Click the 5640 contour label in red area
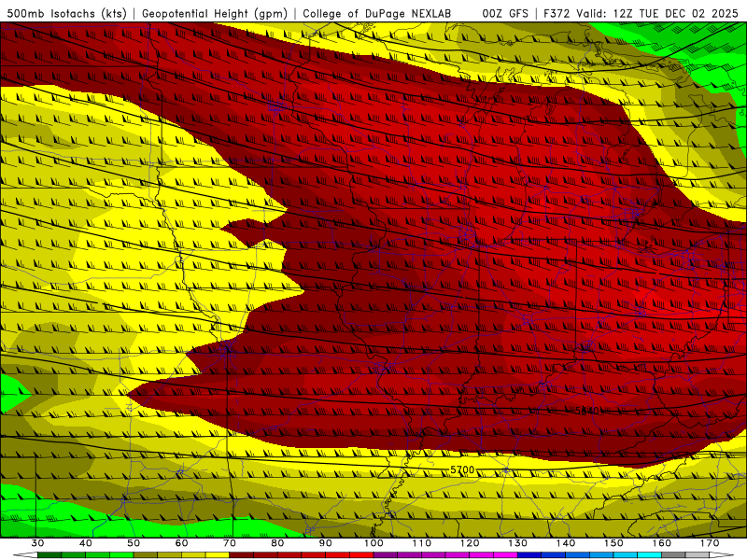 click(587, 411)
